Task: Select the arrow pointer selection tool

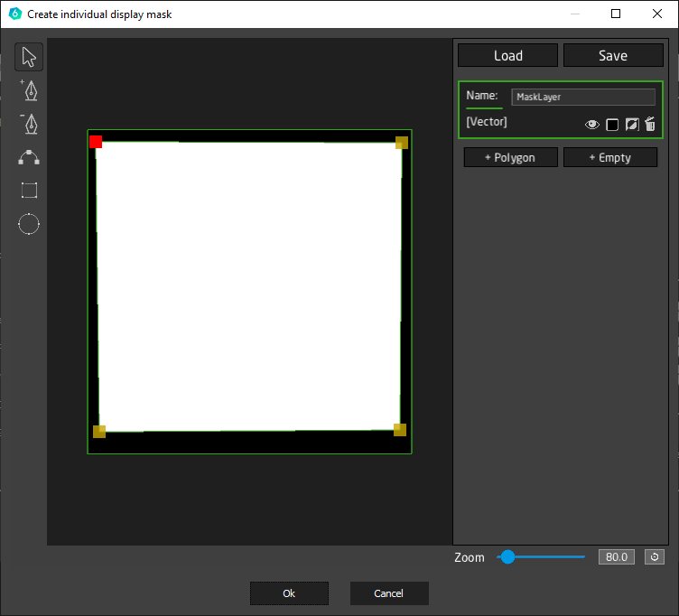Action: [x=29, y=57]
